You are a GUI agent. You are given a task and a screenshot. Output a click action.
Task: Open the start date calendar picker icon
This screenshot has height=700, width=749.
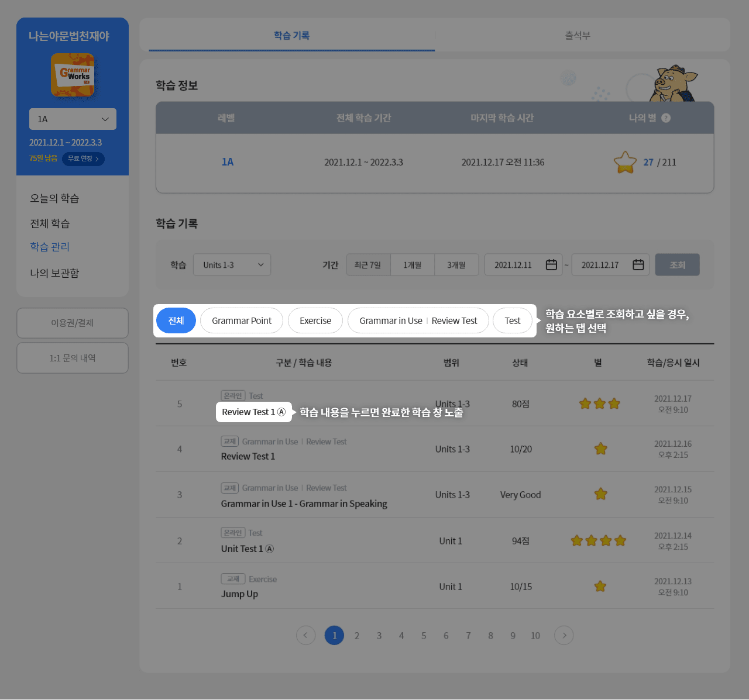(551, 265)
